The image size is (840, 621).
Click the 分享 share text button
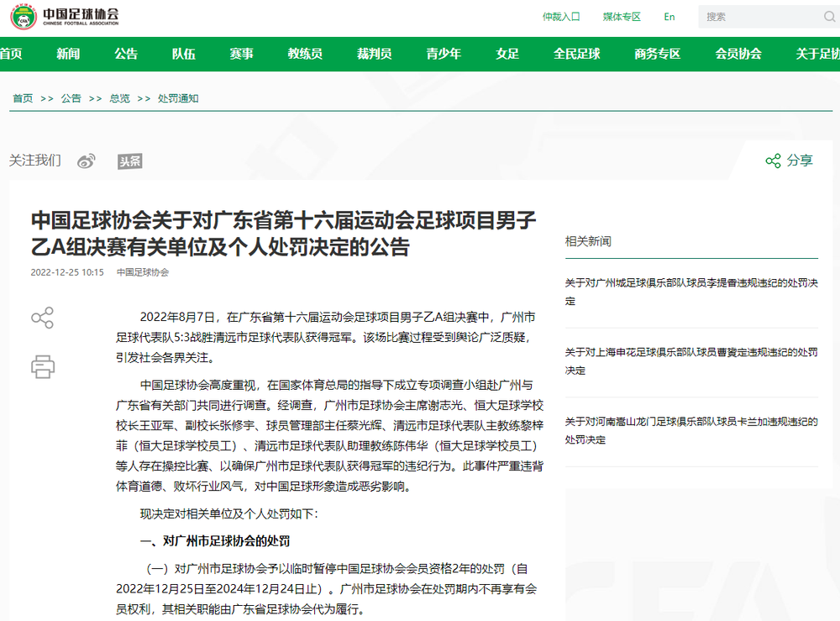800,161
